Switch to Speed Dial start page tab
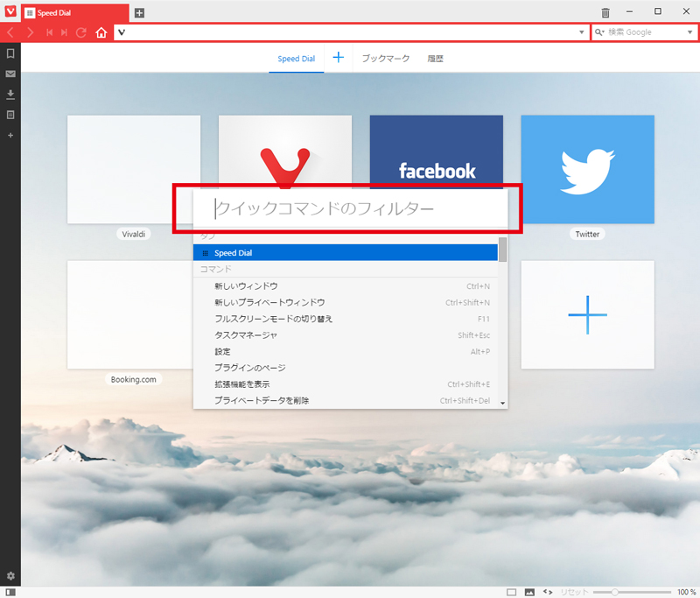Image resolution: width=700 pixels, height=598 pixels. coord(296,59)
